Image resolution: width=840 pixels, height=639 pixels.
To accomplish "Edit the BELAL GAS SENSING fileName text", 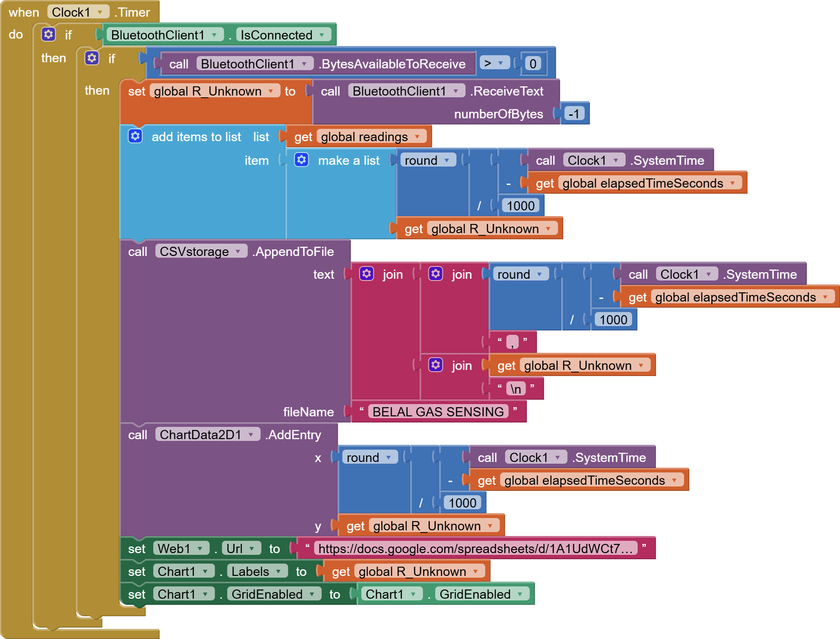I will click(x=438, y=412).
